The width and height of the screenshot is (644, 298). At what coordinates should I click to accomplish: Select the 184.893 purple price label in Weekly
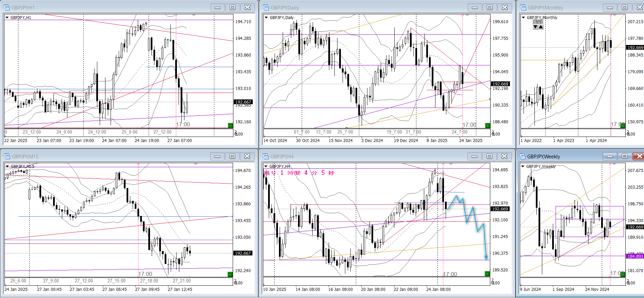(x=635, y=256)
